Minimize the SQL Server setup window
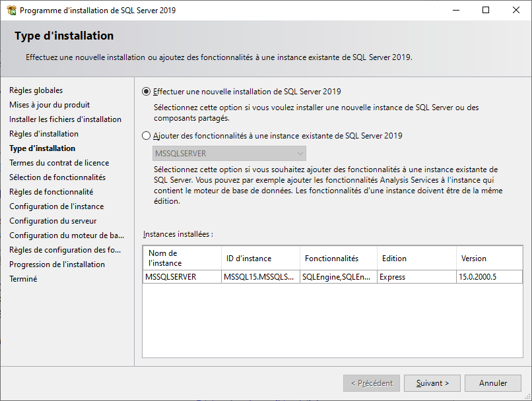 (x=456, y=10)
